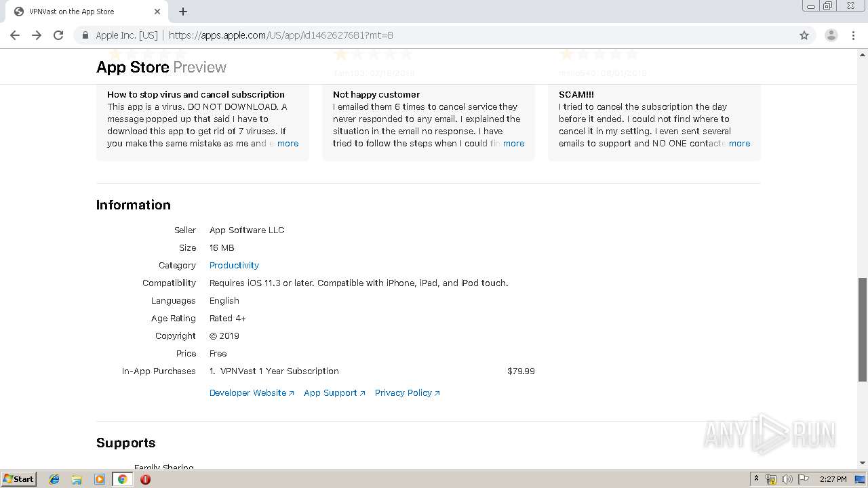Open a new browser tab

point(183,12)
